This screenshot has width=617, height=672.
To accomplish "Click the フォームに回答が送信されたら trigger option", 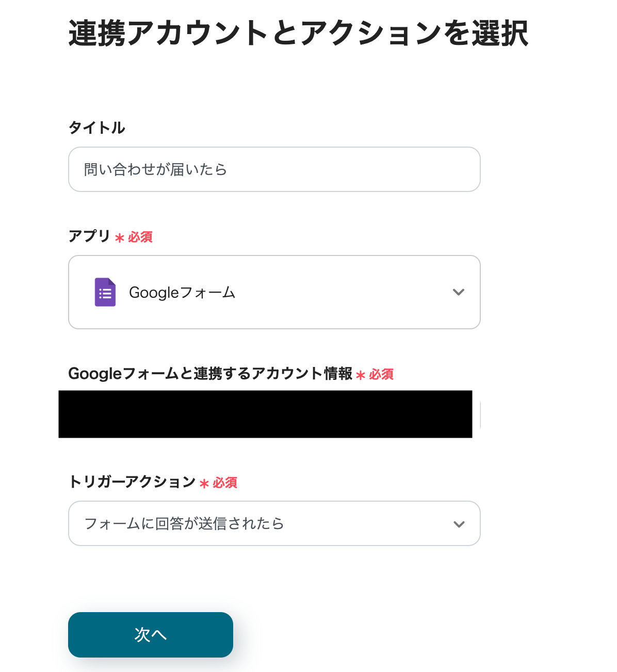I will click(x=184, y=523).
